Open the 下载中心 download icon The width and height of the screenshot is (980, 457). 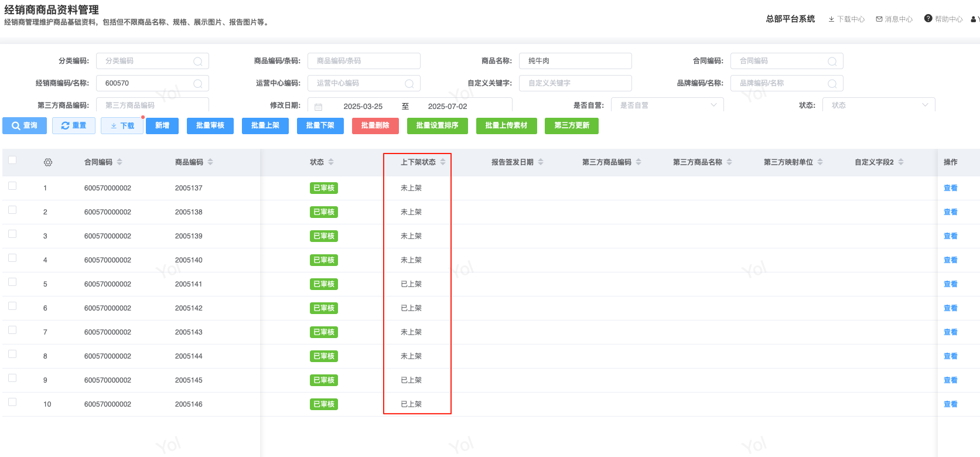[831, 19]
